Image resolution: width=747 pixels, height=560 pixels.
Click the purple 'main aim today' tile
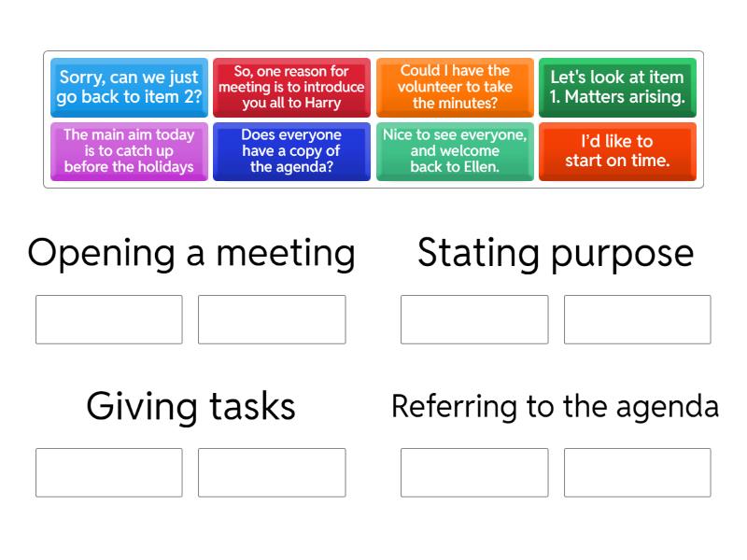129,151
